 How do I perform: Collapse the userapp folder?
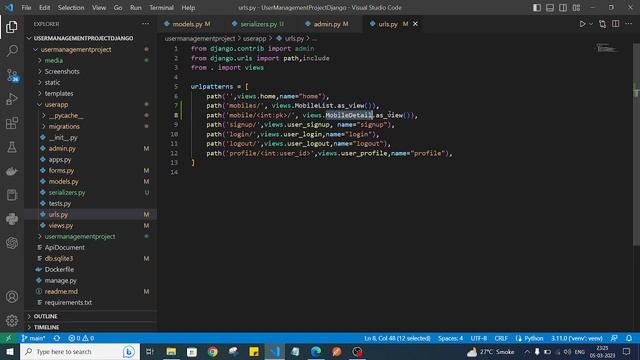coord(56,104)
